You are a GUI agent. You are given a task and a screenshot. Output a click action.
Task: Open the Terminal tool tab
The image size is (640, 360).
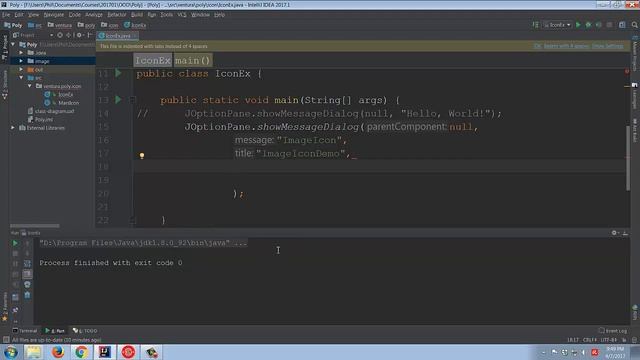(25, 331)
